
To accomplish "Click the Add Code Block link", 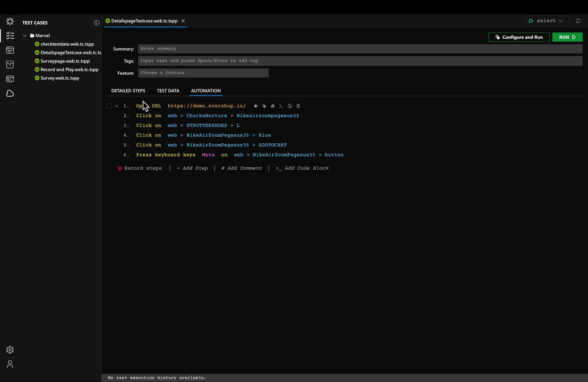I will click(302, 168).
